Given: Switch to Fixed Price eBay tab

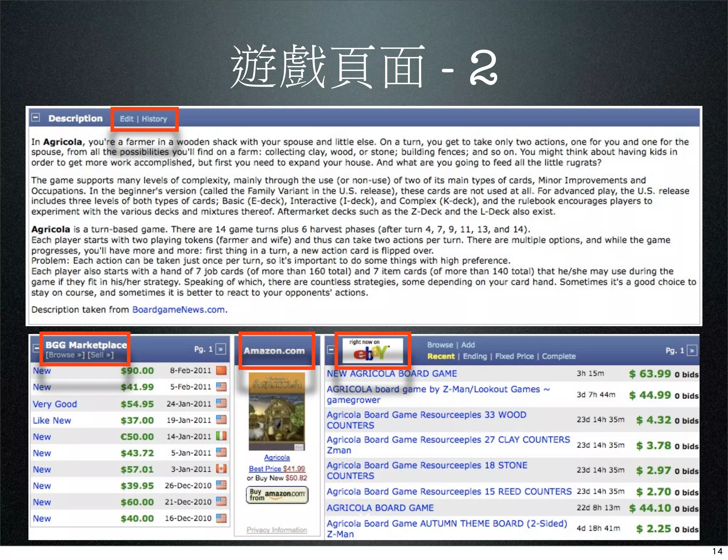Looking at the screenshot, I should [514, 356].
